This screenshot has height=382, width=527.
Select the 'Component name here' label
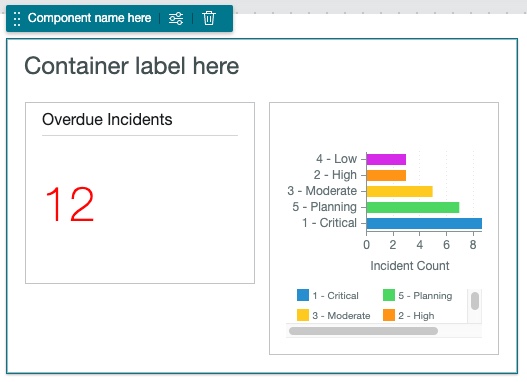pos(89,18)
